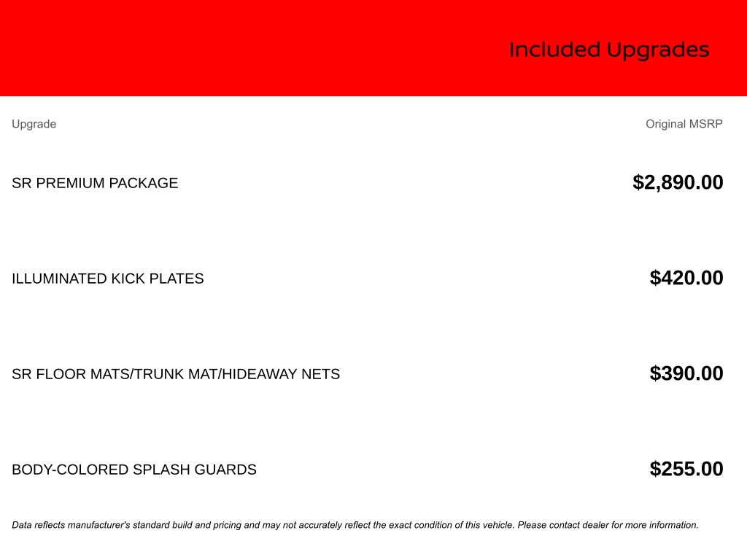Select the SR PREMIUM PACKAGE upgrade row

(95, 183)
